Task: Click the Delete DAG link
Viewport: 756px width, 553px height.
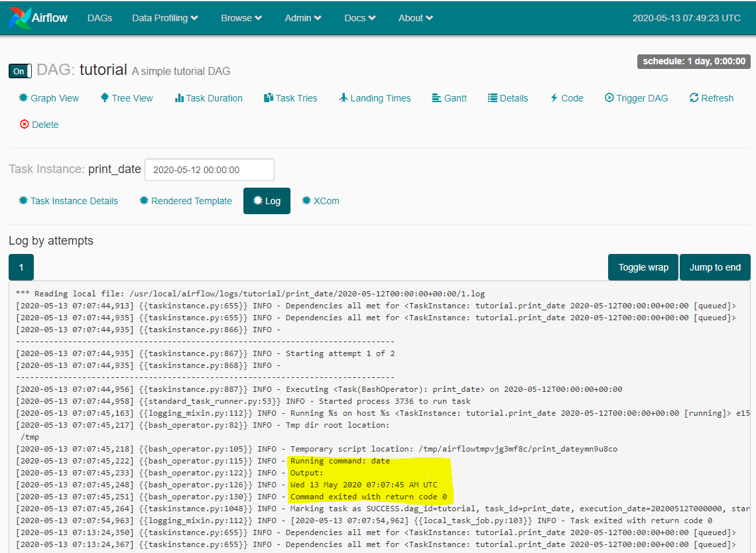Action: (39, 125)
